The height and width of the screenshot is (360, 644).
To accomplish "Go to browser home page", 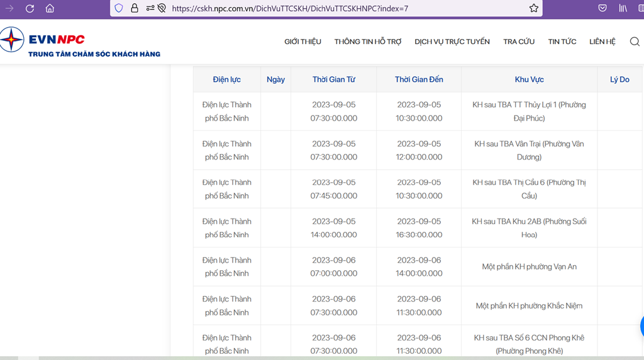I will [50, 8].
